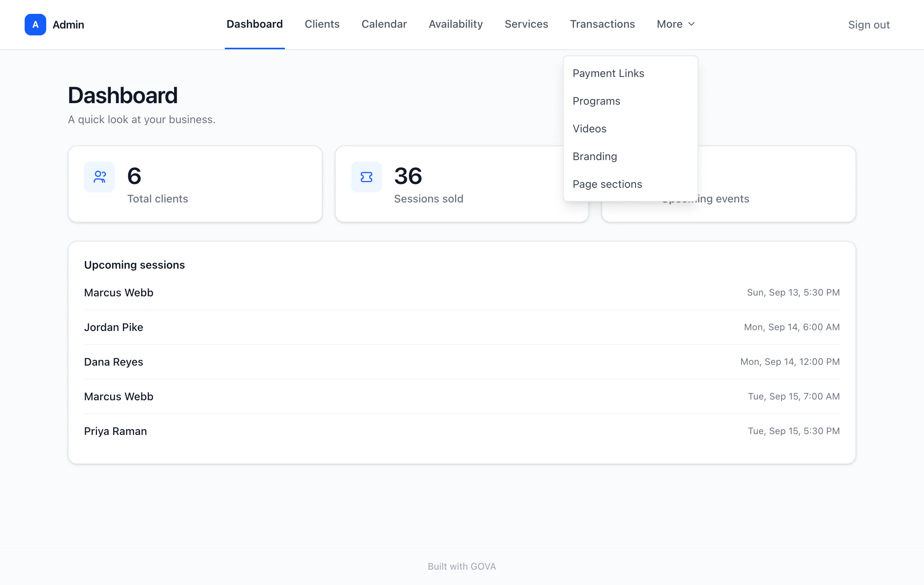Collapse the More dropdown chevron

tap(691, 24)
